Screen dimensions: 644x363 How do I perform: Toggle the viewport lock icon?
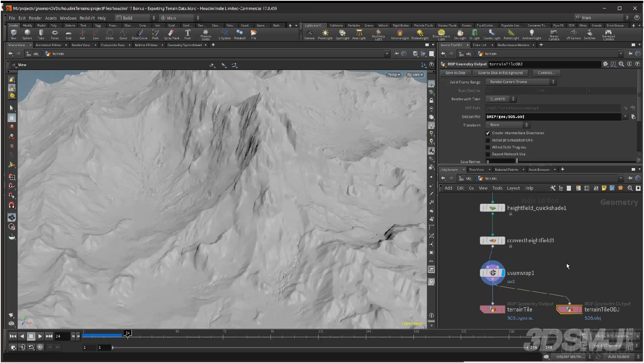coord(432,100)
